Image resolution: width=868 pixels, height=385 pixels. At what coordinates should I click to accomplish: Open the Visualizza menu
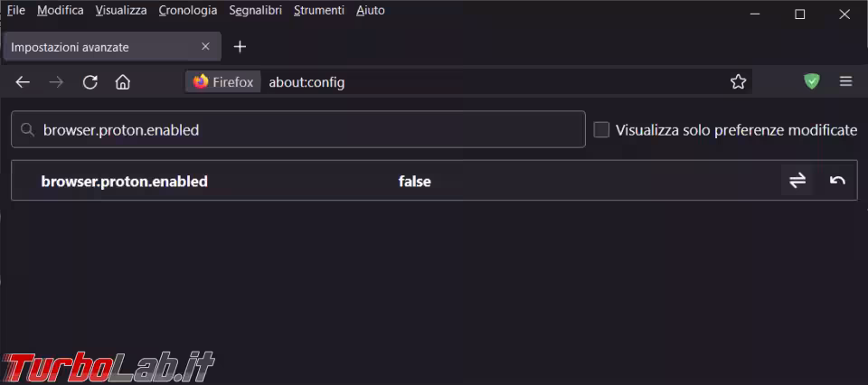click(121, 11)
